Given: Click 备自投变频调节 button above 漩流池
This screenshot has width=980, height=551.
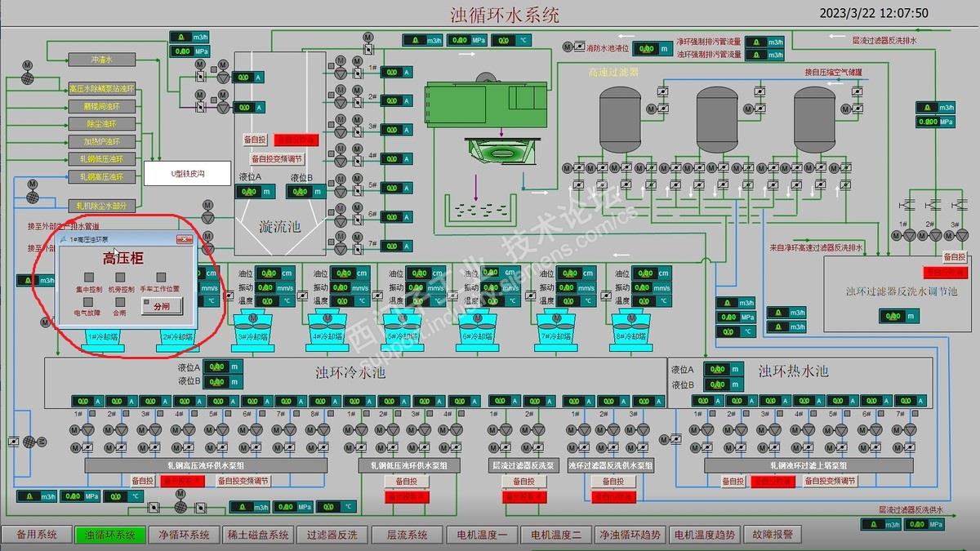Looking at the screenshot, I should [277, 159].
